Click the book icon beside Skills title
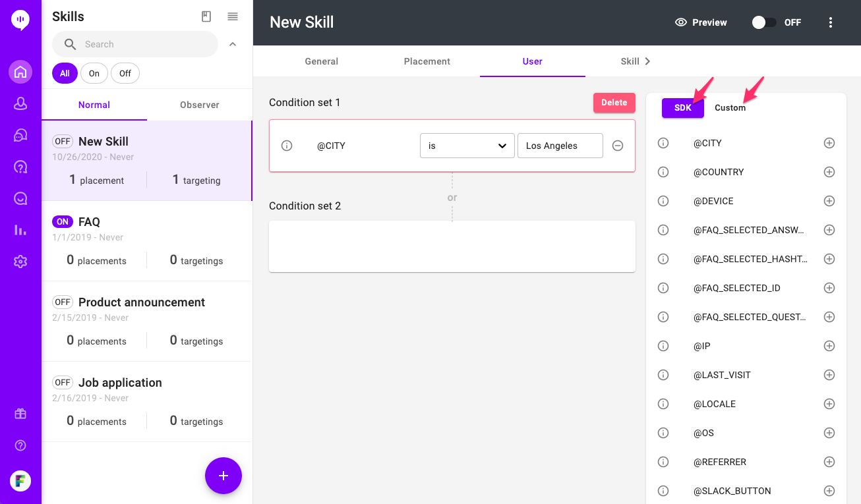Image resolution: width=861 pixels, height=504 pixels. [x=206, y=16]
